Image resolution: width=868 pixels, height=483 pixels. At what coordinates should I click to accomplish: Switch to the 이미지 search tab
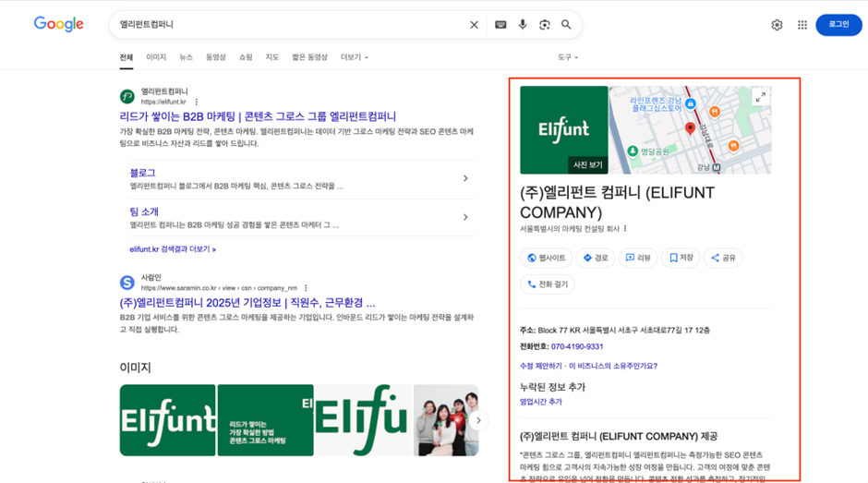pos(156,57)
